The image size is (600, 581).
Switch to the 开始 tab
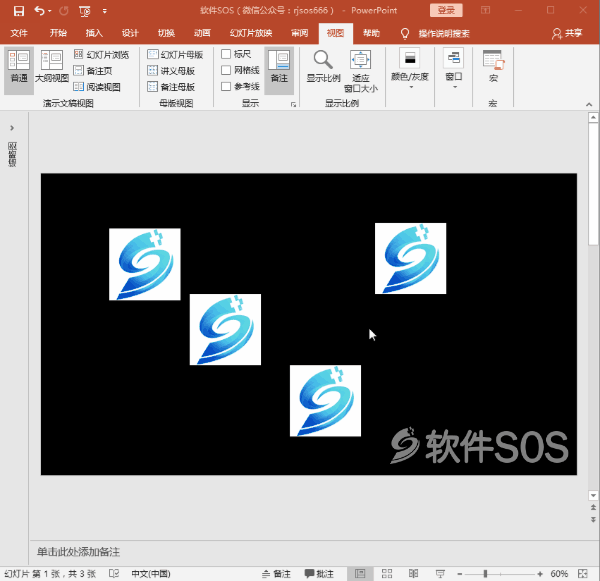(58, 33)
